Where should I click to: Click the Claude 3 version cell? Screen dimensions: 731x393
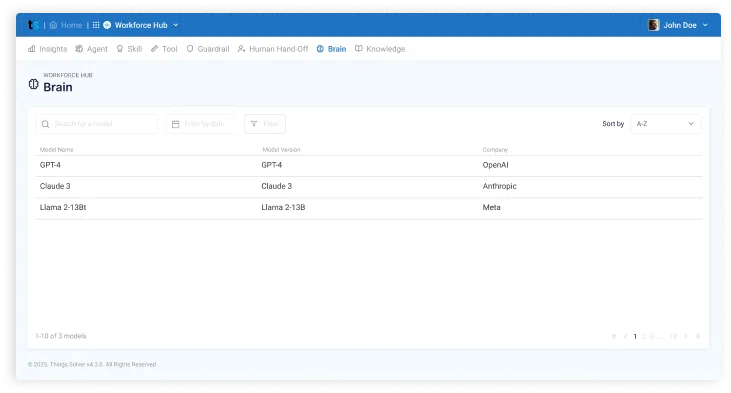coord(276,186)
